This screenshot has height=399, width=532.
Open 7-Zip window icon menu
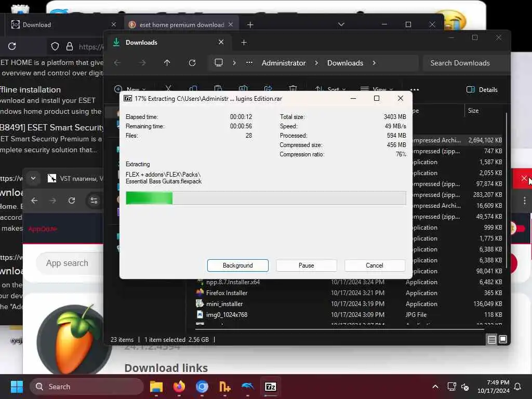point(128,98)
